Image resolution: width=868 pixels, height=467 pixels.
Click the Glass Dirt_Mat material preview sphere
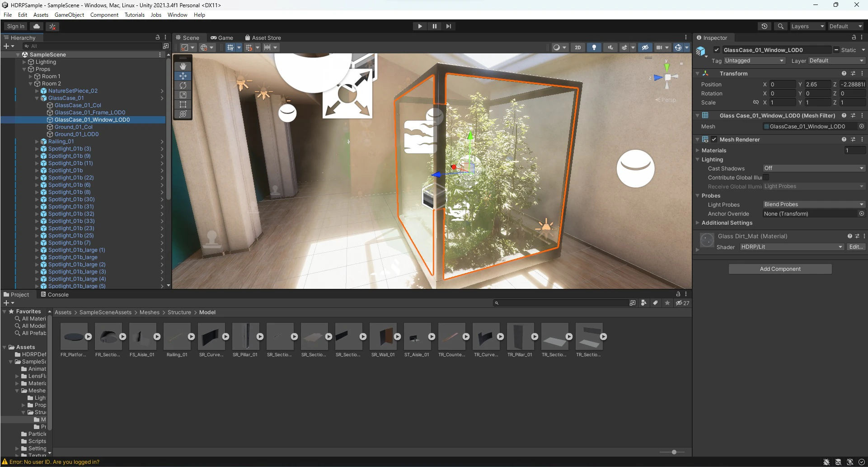coord(707,240)
